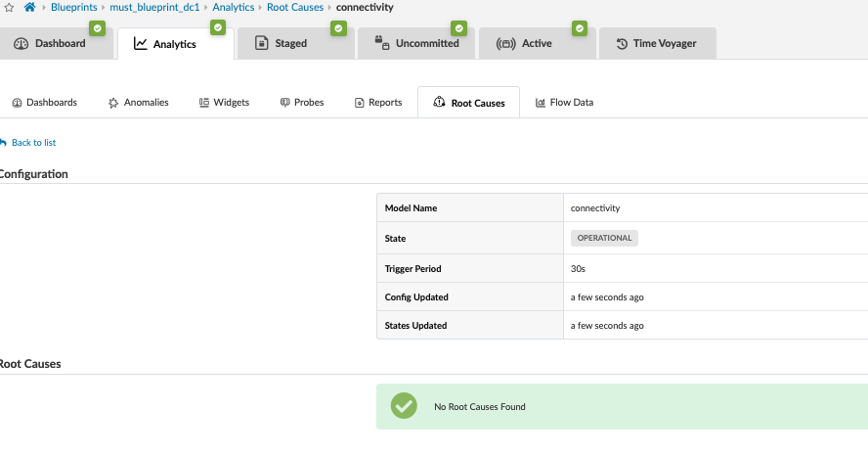Click green check badge on Staged tab
This screenshot has height=455, width=868.
338,28
